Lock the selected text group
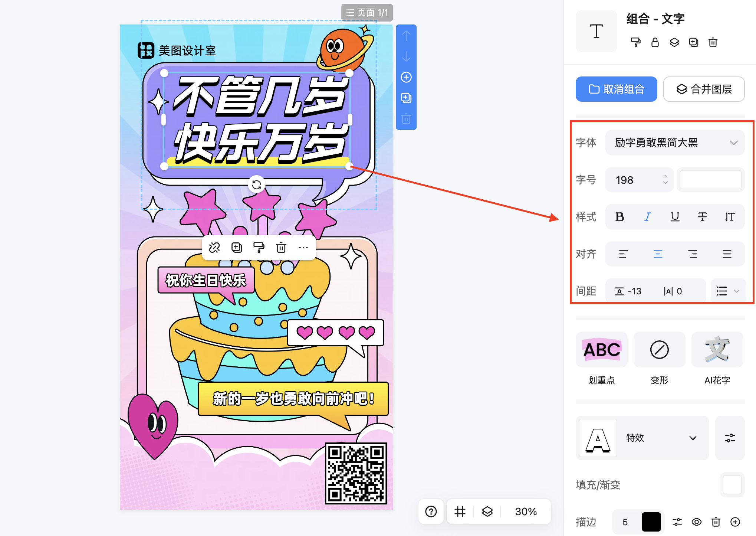Image resolution: width=756 pixels, height=536 pixels. pos(655,42)
